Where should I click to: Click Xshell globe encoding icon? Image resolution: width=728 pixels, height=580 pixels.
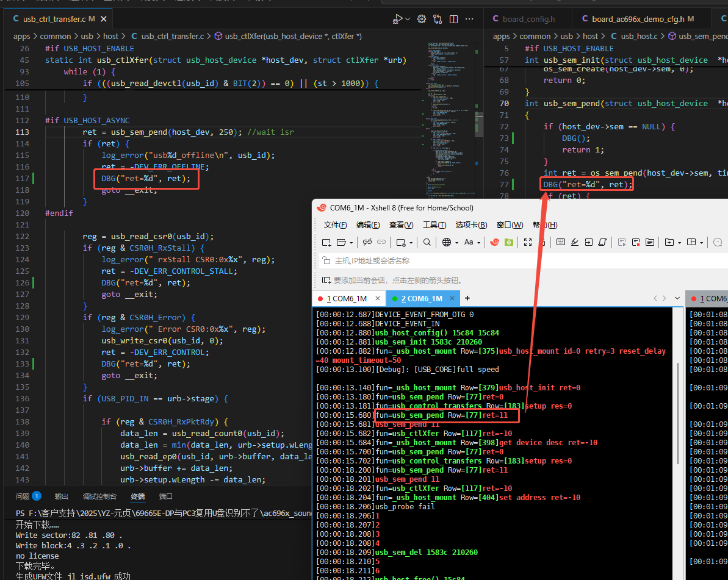tap(447, 242)
